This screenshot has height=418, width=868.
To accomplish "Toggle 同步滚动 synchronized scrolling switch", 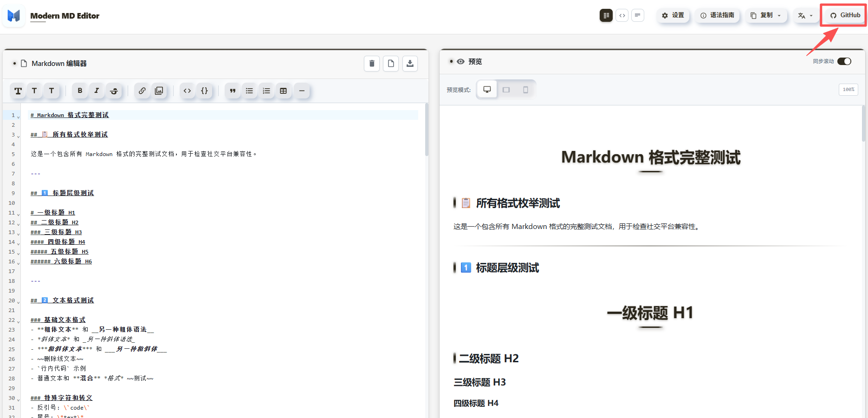I will tap(845, 61).
